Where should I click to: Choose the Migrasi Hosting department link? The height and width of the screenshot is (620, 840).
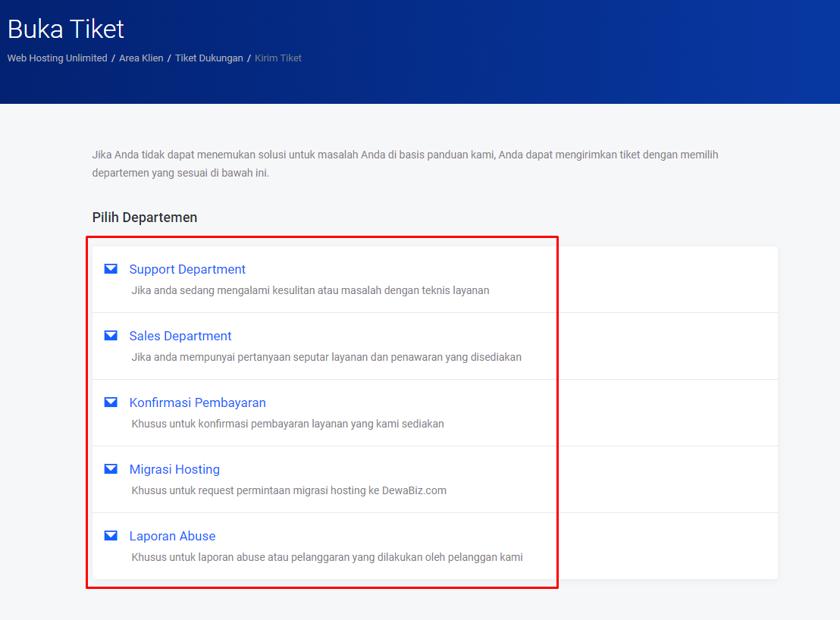pyautogui.click(x=174, y=469)
